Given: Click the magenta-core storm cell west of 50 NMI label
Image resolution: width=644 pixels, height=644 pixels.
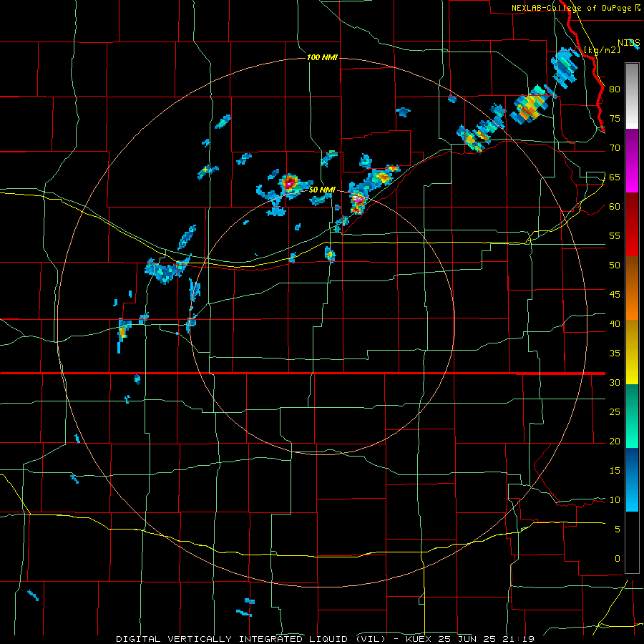Looking at the screenshot, I should click(290, 182).
